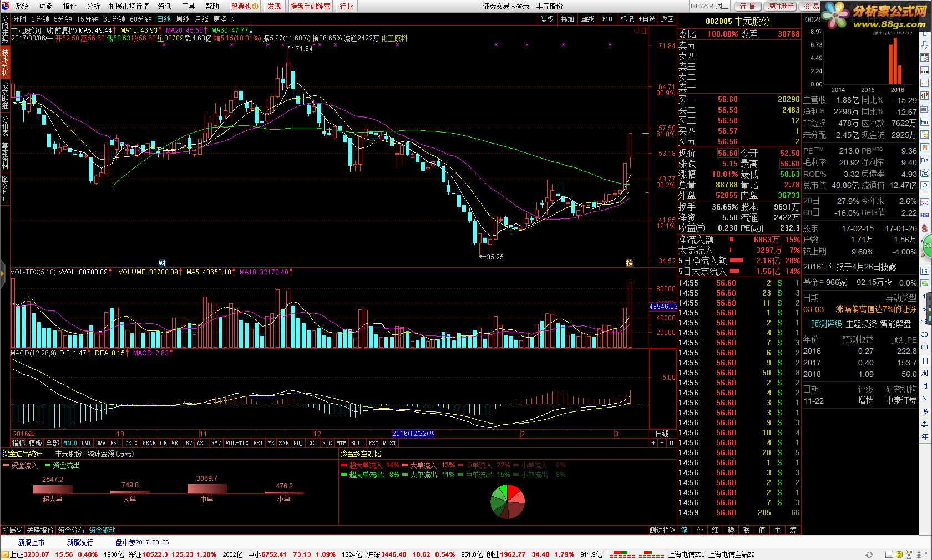
Task: Click the orange 自 icon in sidebar
Action: 924,147
